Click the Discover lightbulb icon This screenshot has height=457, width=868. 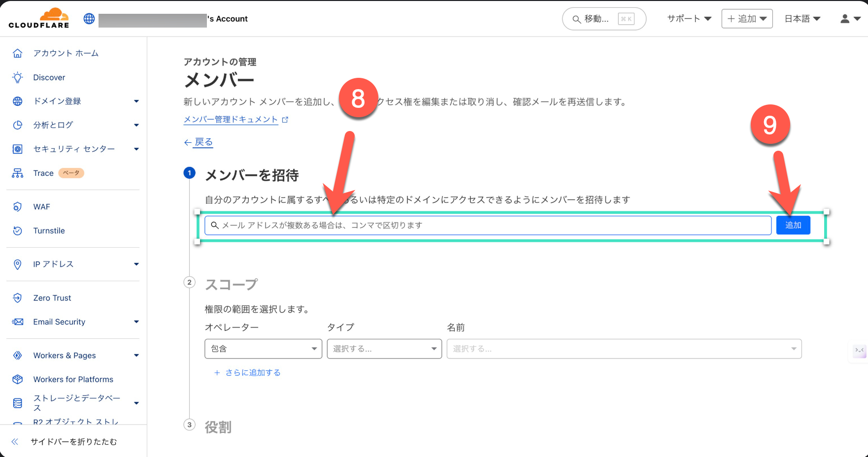[x=18, y=77]
